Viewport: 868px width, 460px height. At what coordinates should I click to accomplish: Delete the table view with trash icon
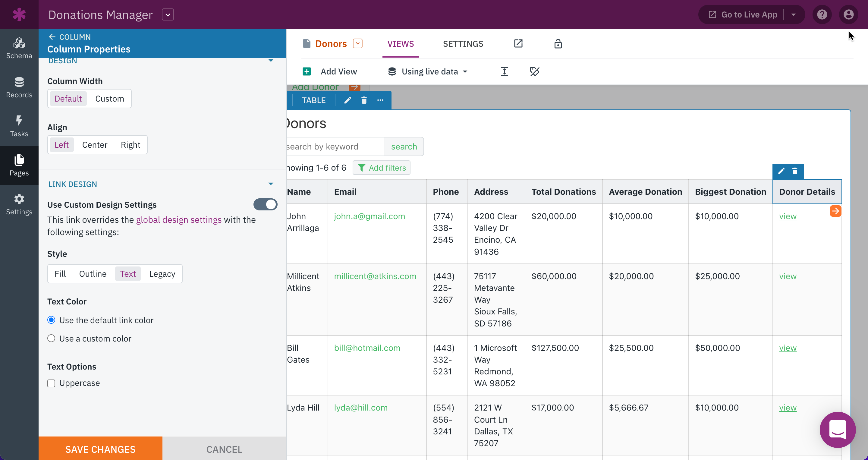coord(364,100)
